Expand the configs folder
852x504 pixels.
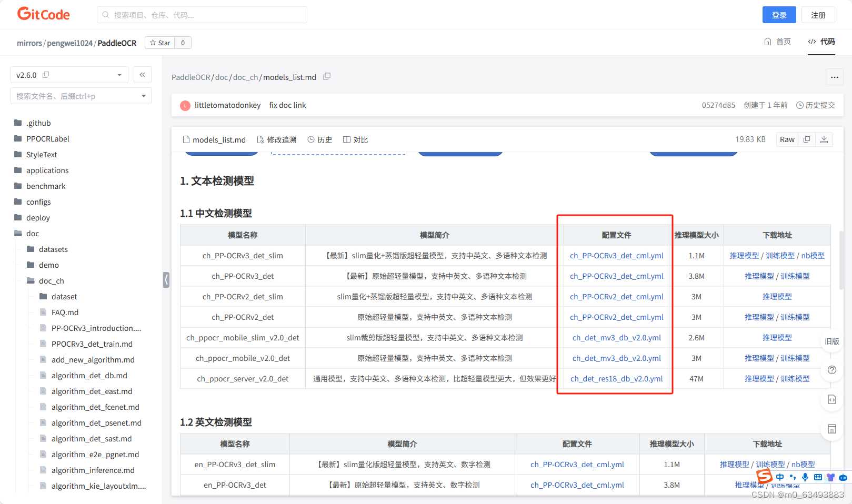38,202
